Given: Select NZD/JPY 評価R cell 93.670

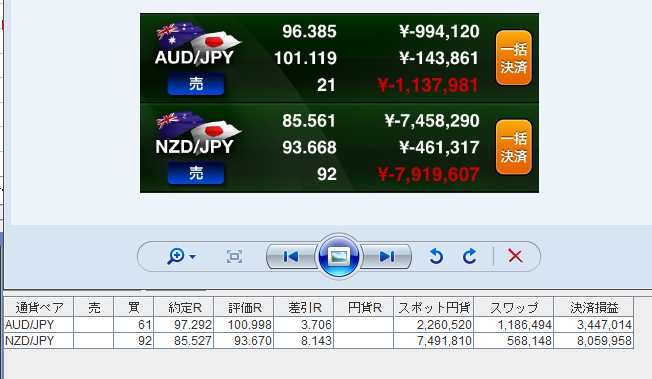Looking at the screenshot, I should tap(244, 341).
